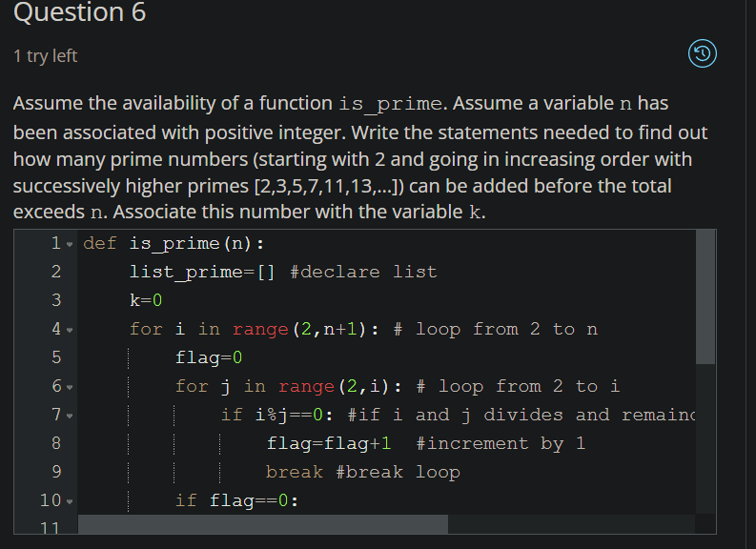Click the inline "is_prime" code in the question text
The height and width of the screenshot is (549, 756).
click(x=390, y=104)
